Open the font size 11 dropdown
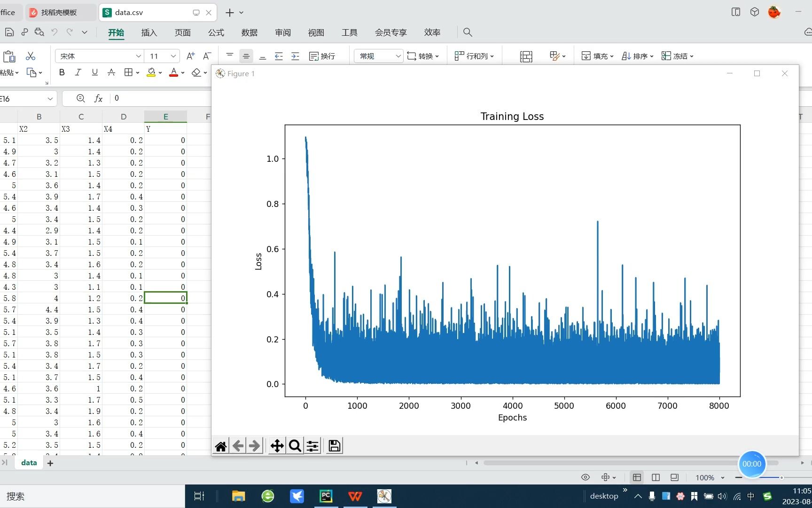Viewport: 812px width, 508px height. tap(173, 56)
